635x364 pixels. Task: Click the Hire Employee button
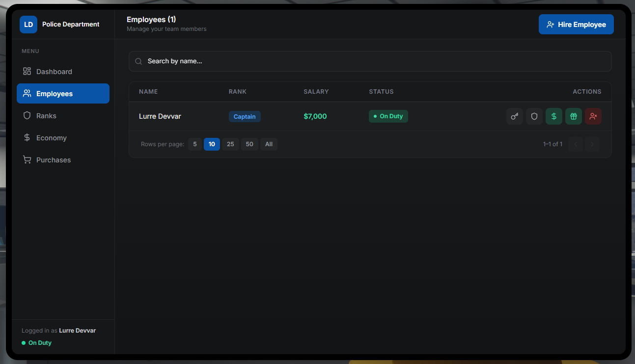576,25
